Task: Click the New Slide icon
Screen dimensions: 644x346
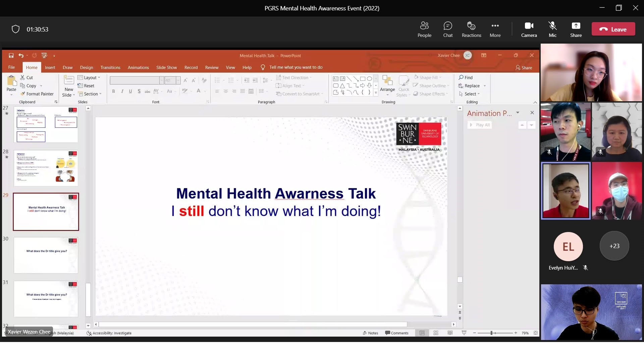Action: point(69,80)
